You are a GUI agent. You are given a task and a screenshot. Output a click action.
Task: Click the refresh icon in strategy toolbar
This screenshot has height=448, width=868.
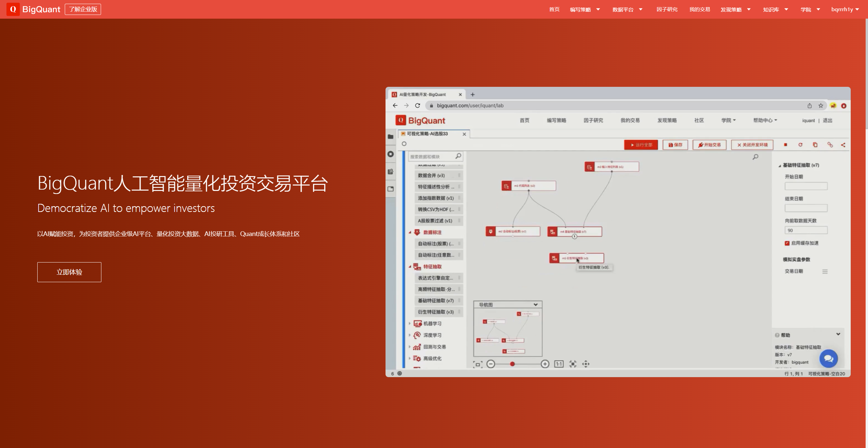tap(800, 145)
